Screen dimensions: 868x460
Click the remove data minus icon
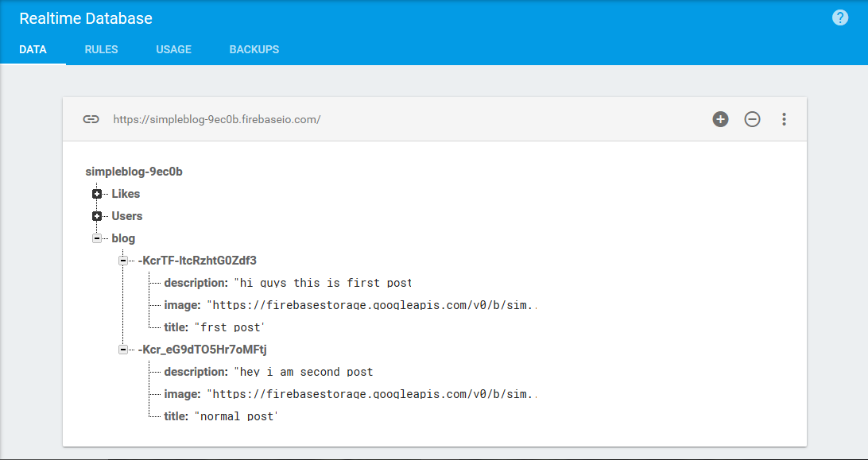pos(752,118)
